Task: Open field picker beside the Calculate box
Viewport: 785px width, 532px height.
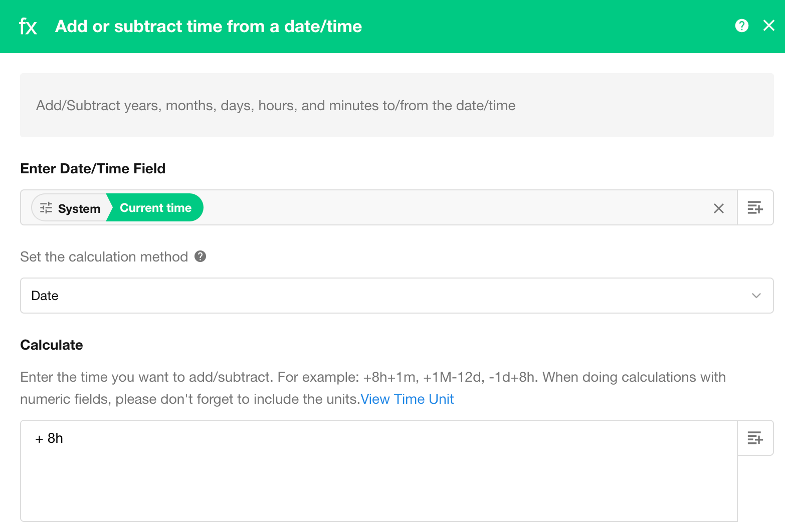Action: click(755, 438)
